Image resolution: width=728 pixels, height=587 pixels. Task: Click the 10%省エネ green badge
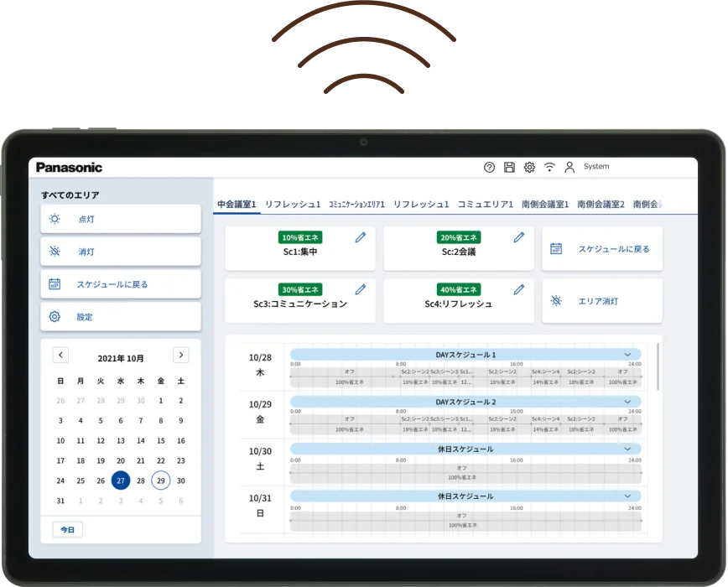coord(300,237)
